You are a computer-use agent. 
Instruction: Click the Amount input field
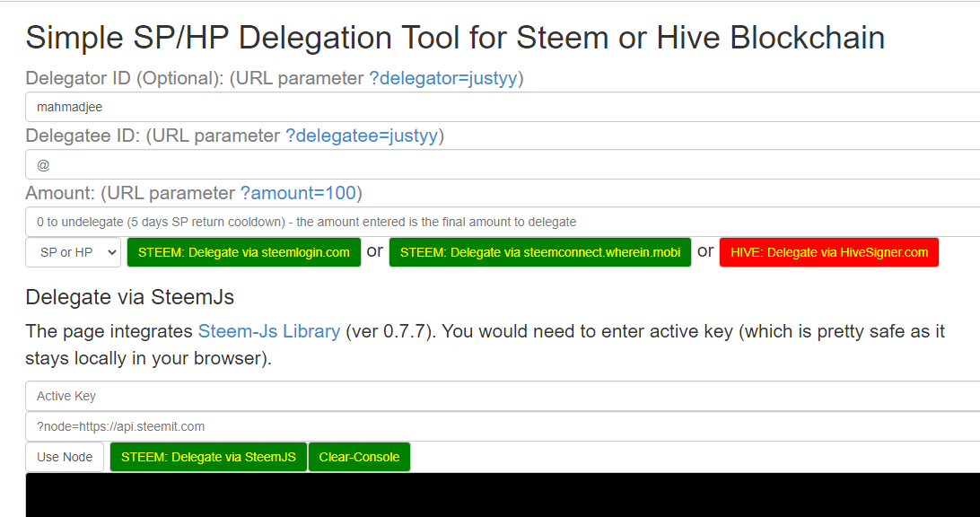[x=503, y=222]
